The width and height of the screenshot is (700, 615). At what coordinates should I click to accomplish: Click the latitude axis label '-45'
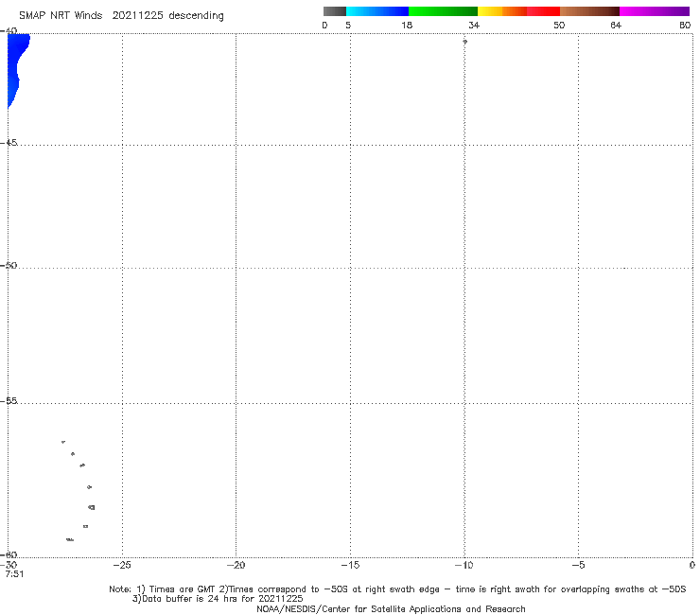point(9,143)
